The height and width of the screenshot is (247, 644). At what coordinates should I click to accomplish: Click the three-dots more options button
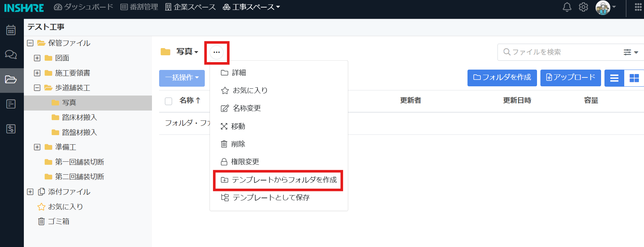click(217, 52)
